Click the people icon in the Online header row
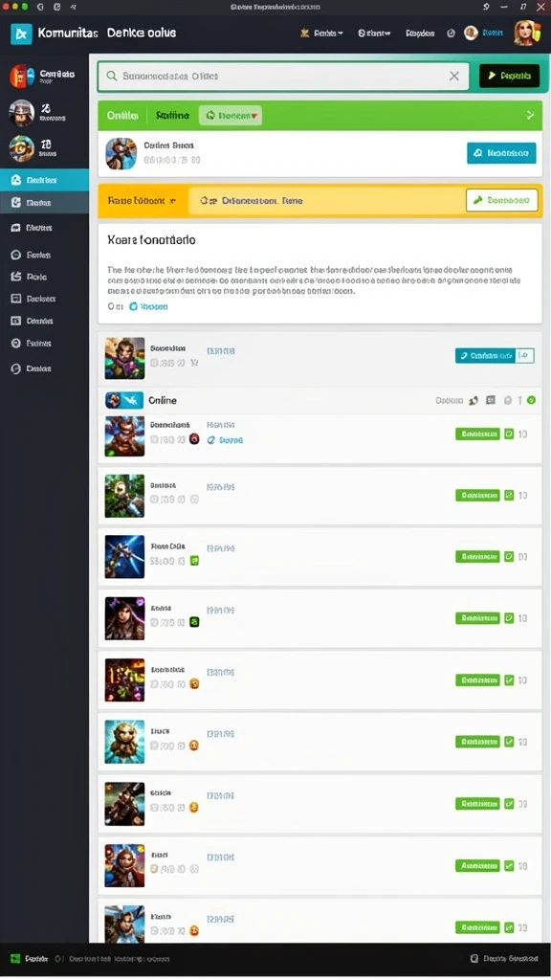This screenshot has height=980, width=551. point(474,401)
